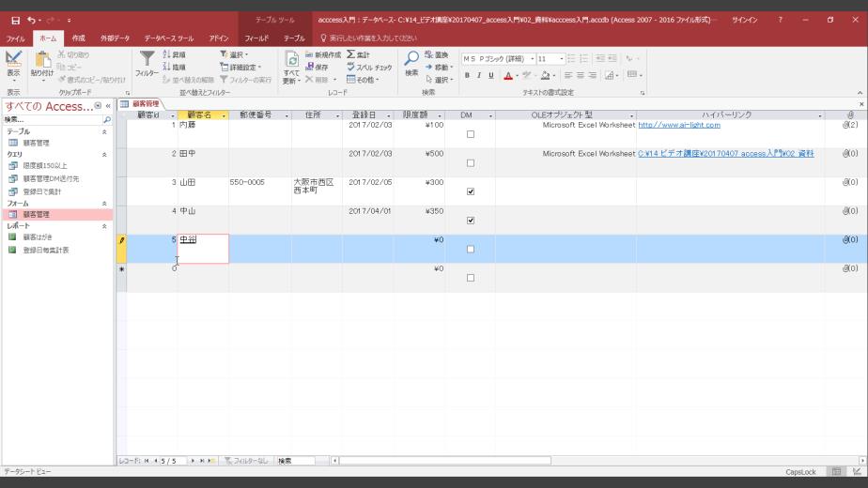
Task: Click the right text alignment icon
Action: [593, 75]
